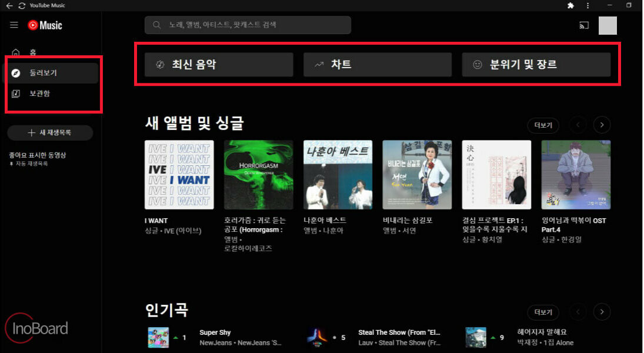644x353 pixels.
Task: Open the three-dot app menu
Action: [588, 6]
